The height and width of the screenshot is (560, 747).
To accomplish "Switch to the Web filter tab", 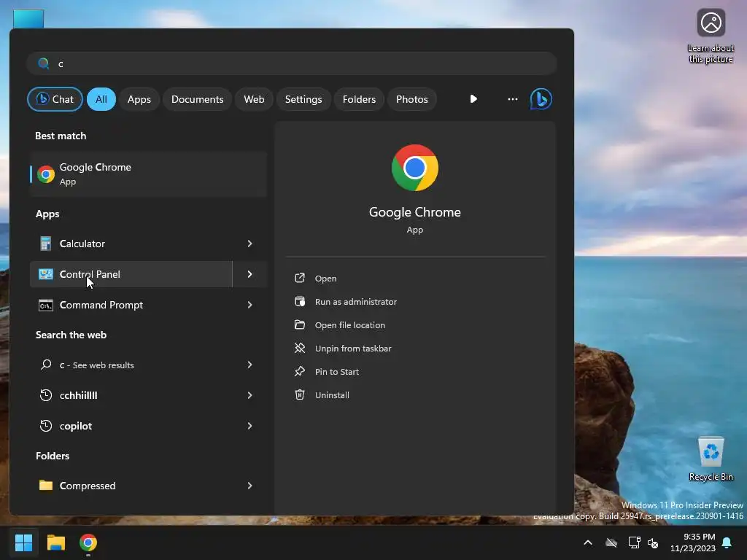I will click(254, 99).
